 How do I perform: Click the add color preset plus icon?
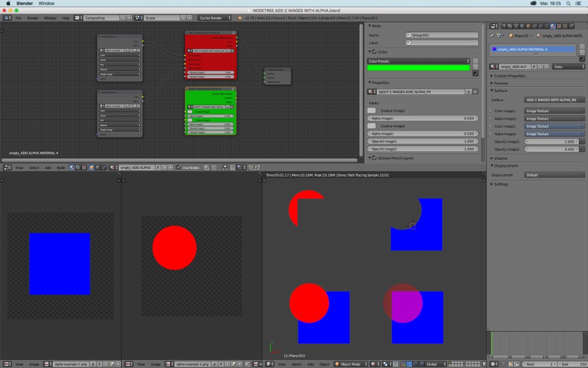[x=475, y=61]
